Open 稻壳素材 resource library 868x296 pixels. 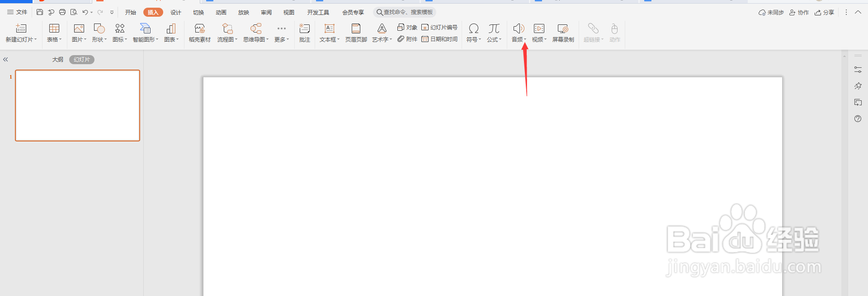(200, 33)
